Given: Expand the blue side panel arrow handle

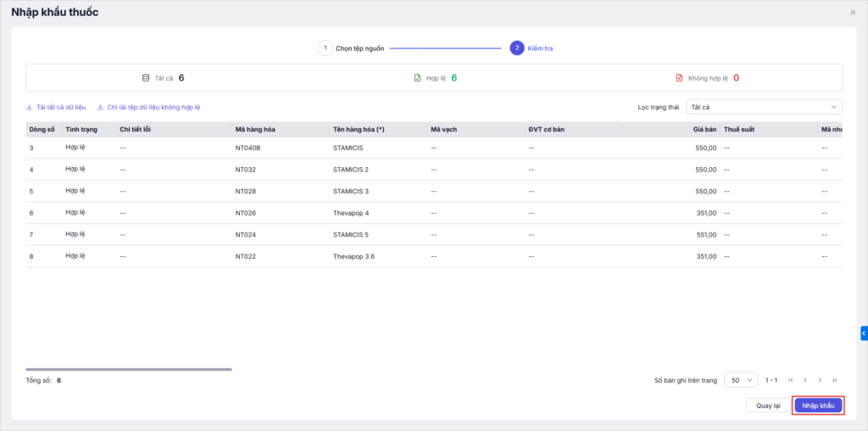Looking at the screenshot, I should [x=863, y=333].
